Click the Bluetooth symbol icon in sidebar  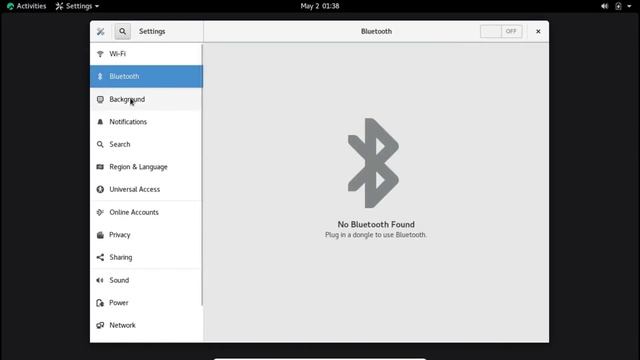click(x=100, y=76)
